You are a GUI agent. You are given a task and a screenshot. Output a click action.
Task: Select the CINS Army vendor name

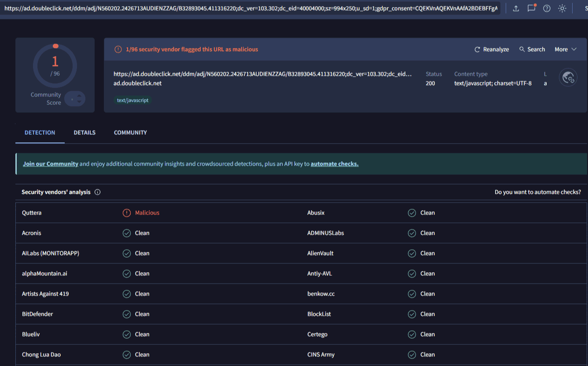coord(321,355)
